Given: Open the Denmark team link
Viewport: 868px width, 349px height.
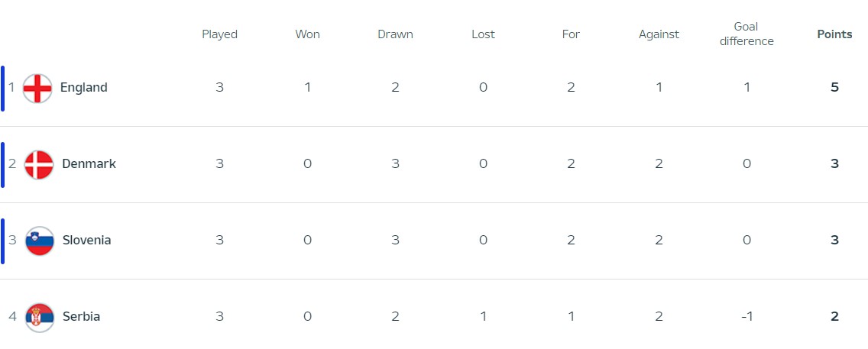Looking at the screenshot, I should (89, 164).
